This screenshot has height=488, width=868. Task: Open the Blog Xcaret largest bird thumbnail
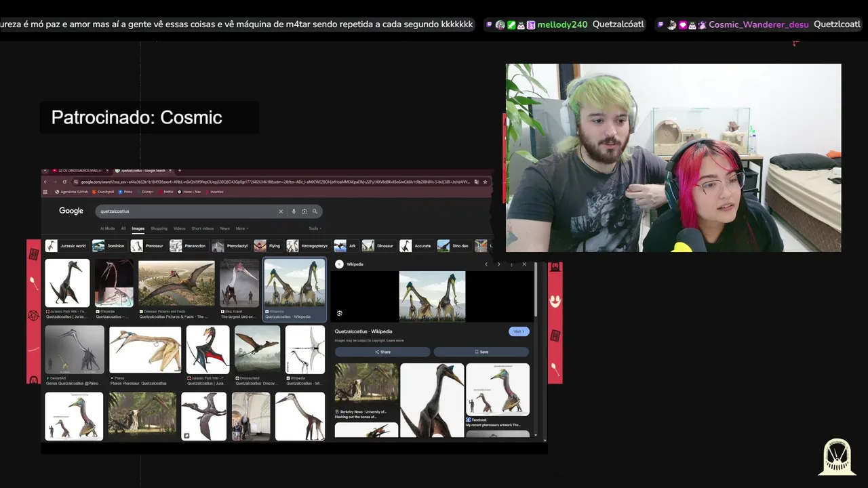(239, 283)
